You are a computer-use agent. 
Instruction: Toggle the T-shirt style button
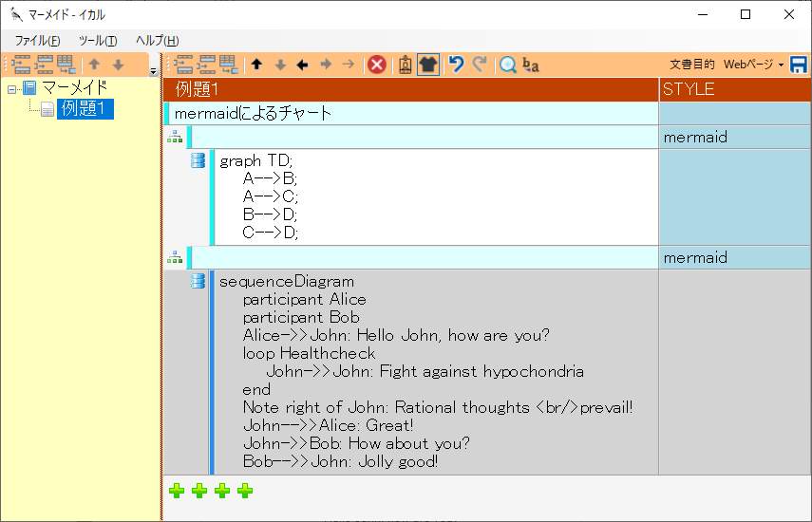click(428, 65)
